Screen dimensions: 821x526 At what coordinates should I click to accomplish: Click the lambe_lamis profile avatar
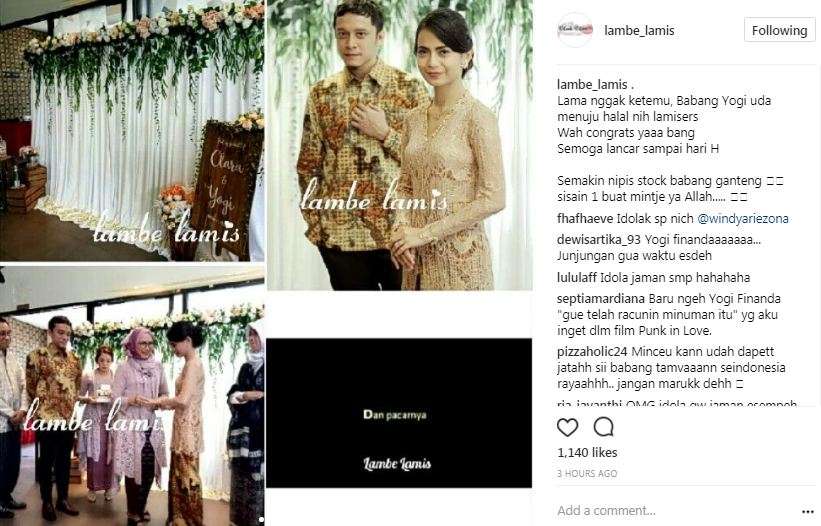tap(575, 30)
